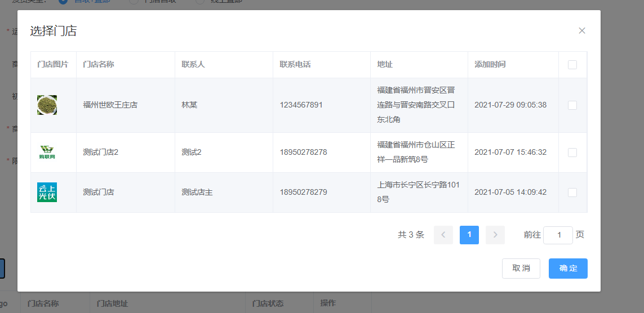Check the box for 福州世欧王庄店
The height and width of the screenshot is (313, 644).
click(x=572, y=105)
